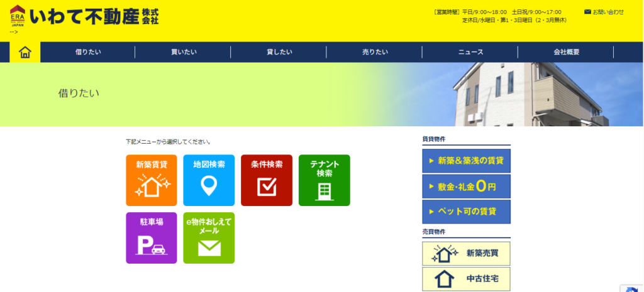
Task: Open the 新築賃貸 house icon tile
Action: (x=152, y=180)
